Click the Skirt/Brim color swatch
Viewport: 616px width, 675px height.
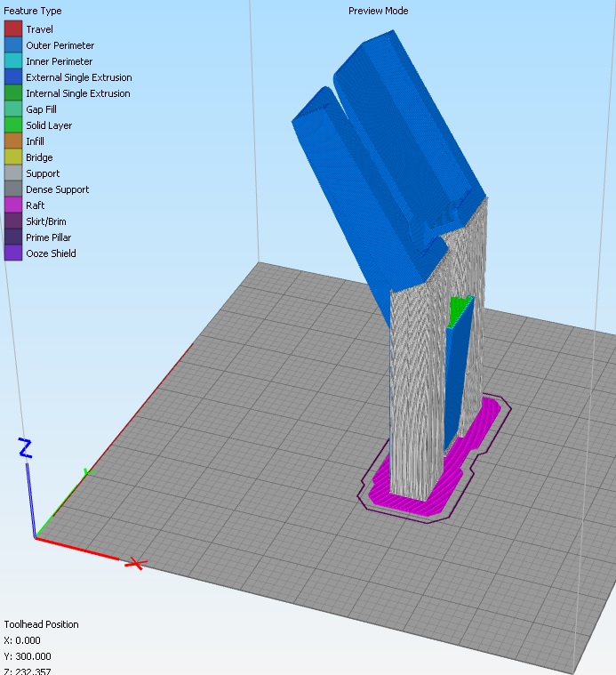[x=13, y=221]
